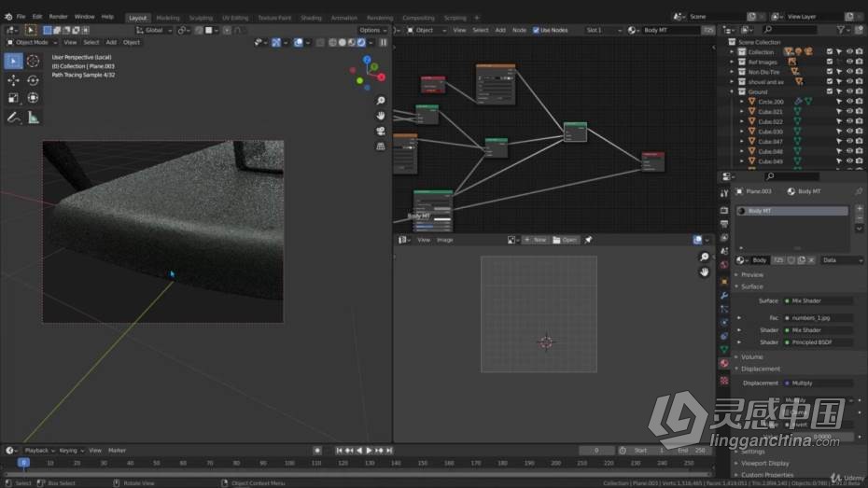This screenshot has height=488, width=868.
Task: Select the Select Box tool
Action: 13,61
